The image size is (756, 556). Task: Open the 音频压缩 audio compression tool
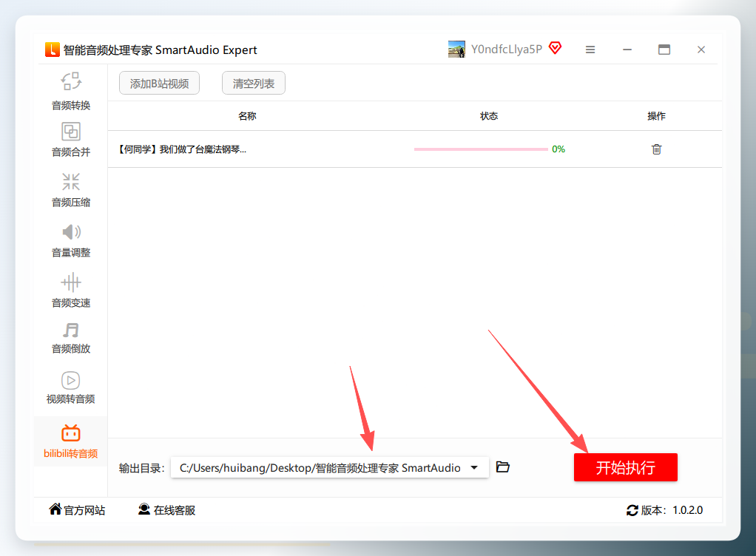point(71,190)
